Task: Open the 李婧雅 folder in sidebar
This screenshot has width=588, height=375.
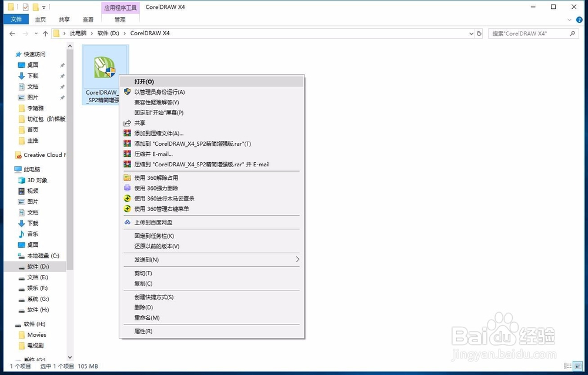Action: [32, 108]
